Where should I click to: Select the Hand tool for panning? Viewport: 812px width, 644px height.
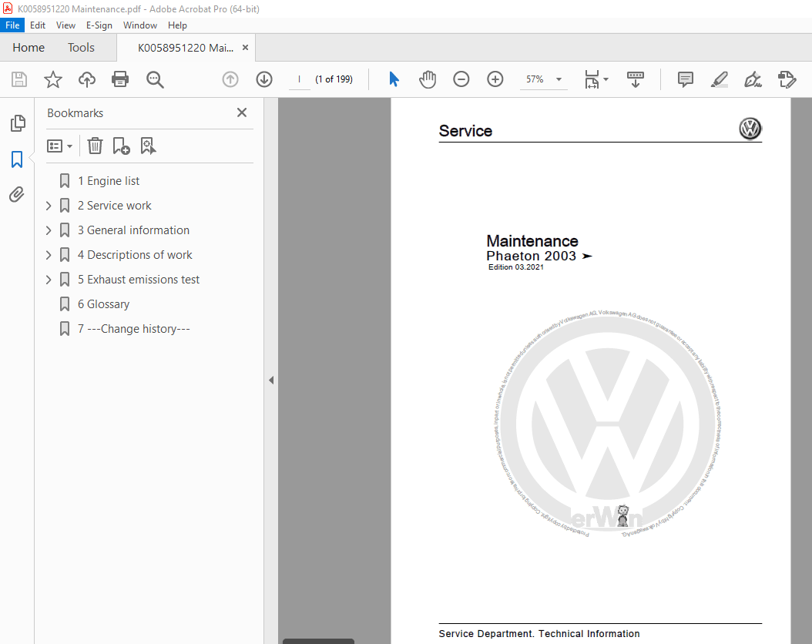(428, 79)
